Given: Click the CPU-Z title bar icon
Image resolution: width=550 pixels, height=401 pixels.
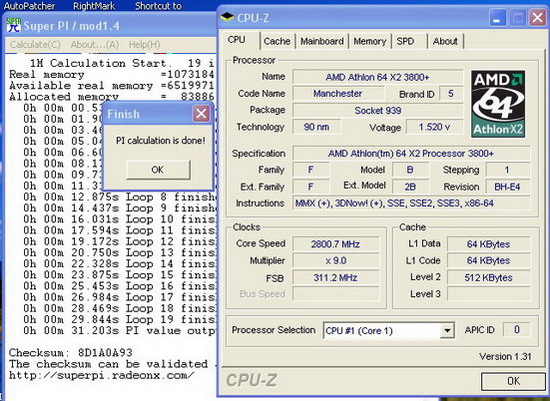Looking at the screenshot, I should (x=227, y=17).
